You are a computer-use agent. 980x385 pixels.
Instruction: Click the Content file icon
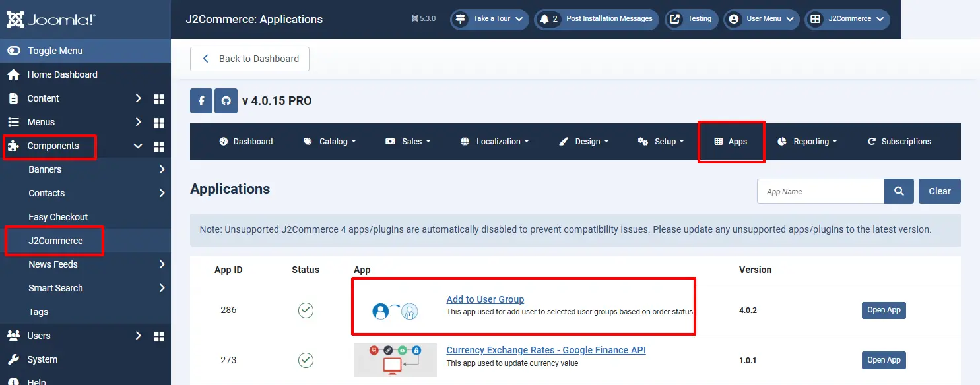pyautogui.click(x=13, y=98)
